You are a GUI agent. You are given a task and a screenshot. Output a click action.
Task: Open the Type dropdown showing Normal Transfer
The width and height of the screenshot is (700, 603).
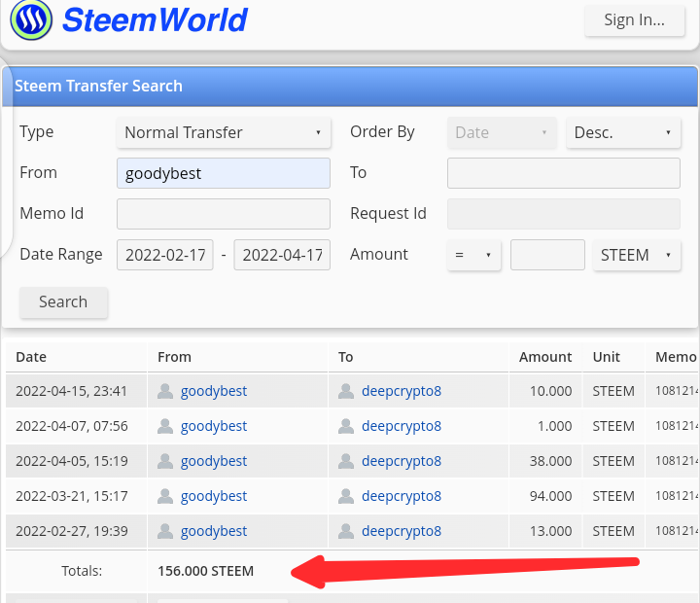click(224, 132)
